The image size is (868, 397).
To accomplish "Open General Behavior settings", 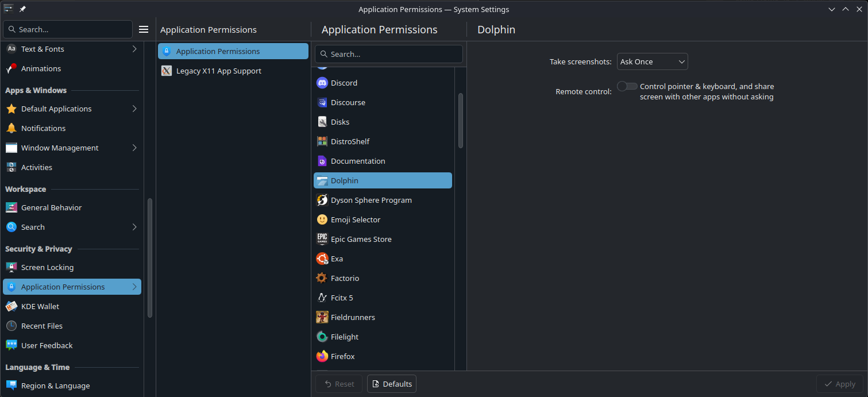I will tap(72, 207).
